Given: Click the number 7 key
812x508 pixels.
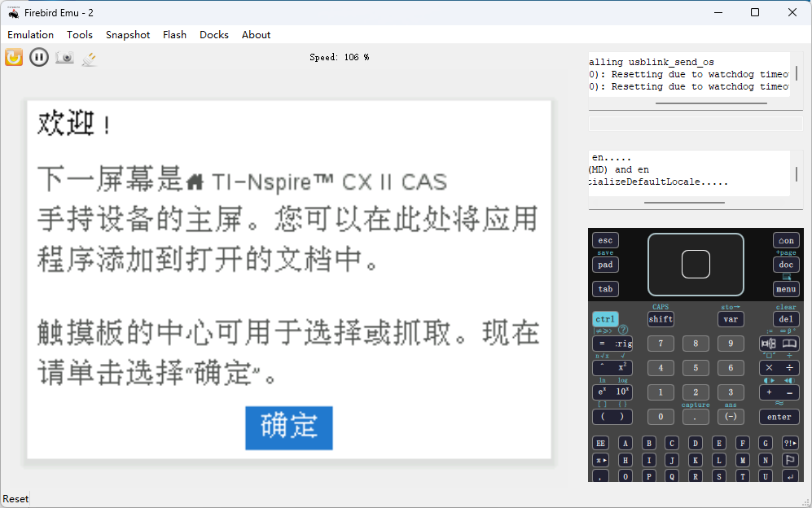Looking at the screenshot, I should point(661,344).
